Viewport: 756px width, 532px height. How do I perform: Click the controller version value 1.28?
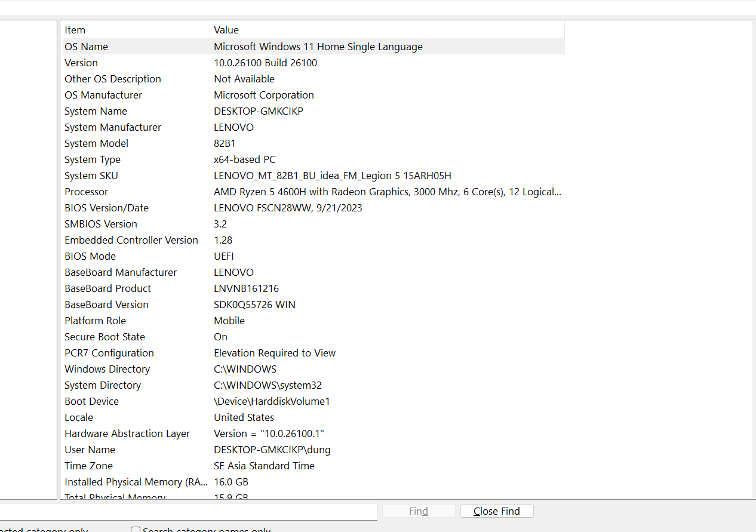[223, 240]
